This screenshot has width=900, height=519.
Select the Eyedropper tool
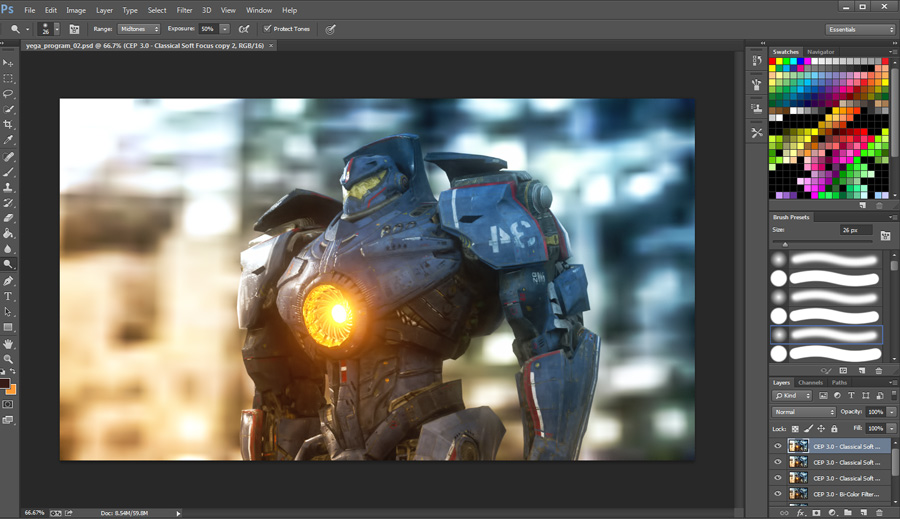[8, 140]
